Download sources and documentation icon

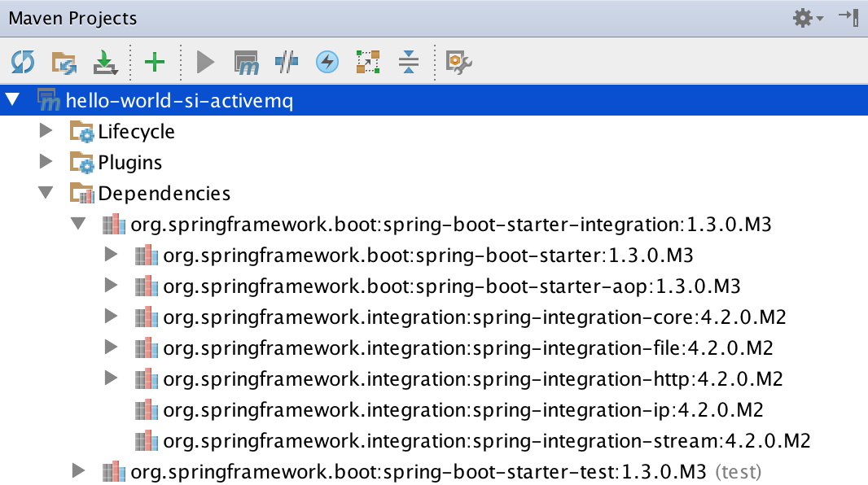(105, 62)
